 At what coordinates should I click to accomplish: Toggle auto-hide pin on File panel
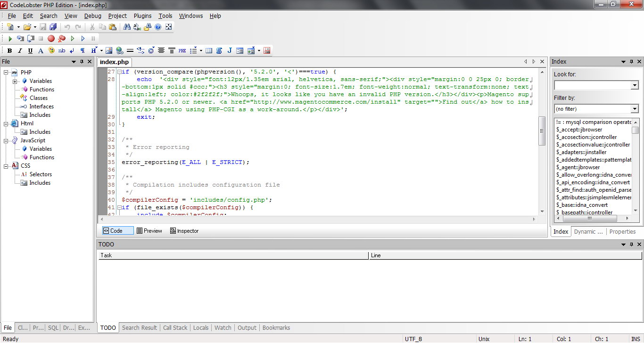(x=82, y=62)
